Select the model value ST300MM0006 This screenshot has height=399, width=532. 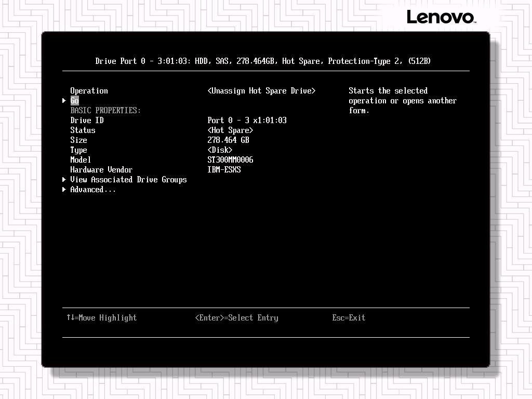coord(230,160)
